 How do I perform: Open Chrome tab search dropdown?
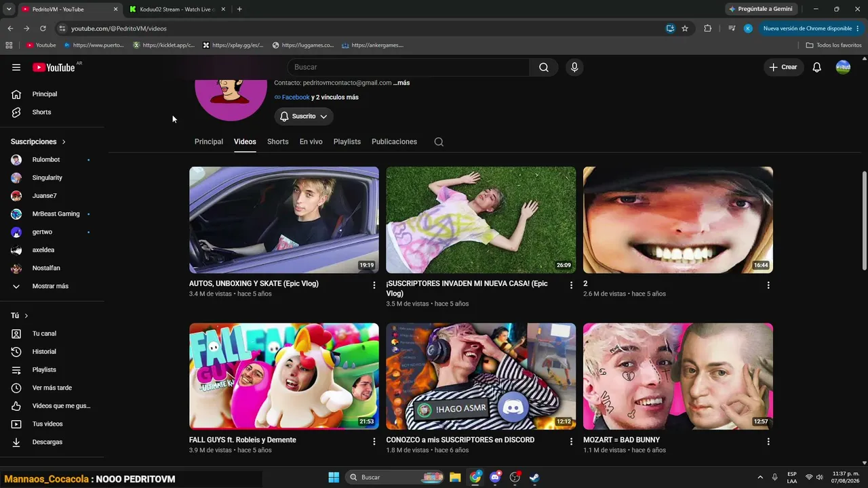click(x=9, y=9)
